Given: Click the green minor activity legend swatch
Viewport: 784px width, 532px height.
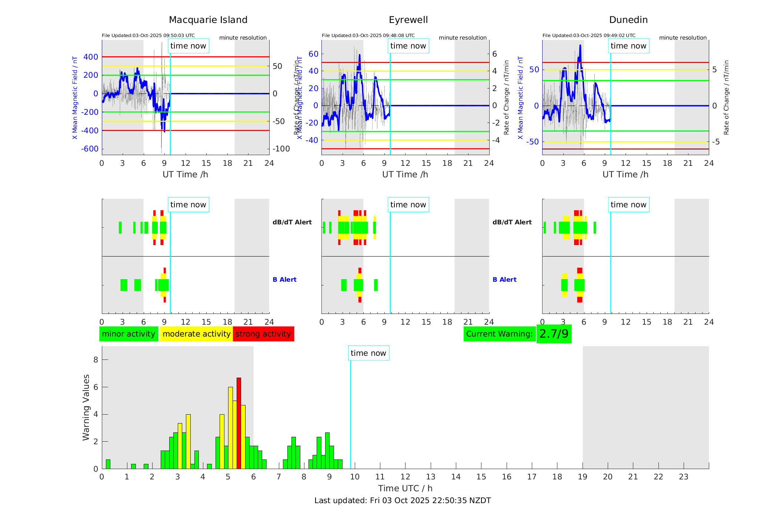Looking at the screenshot, I should [x=129, y=334].
